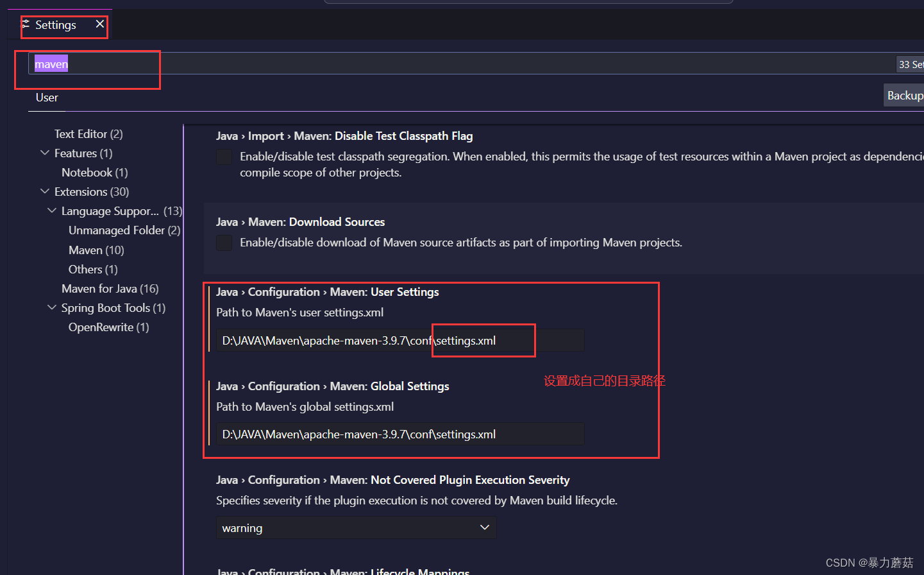Open Not Covered Plugin Execution Severity dropdown
This screenshot has width=924, height=575.
356,528
